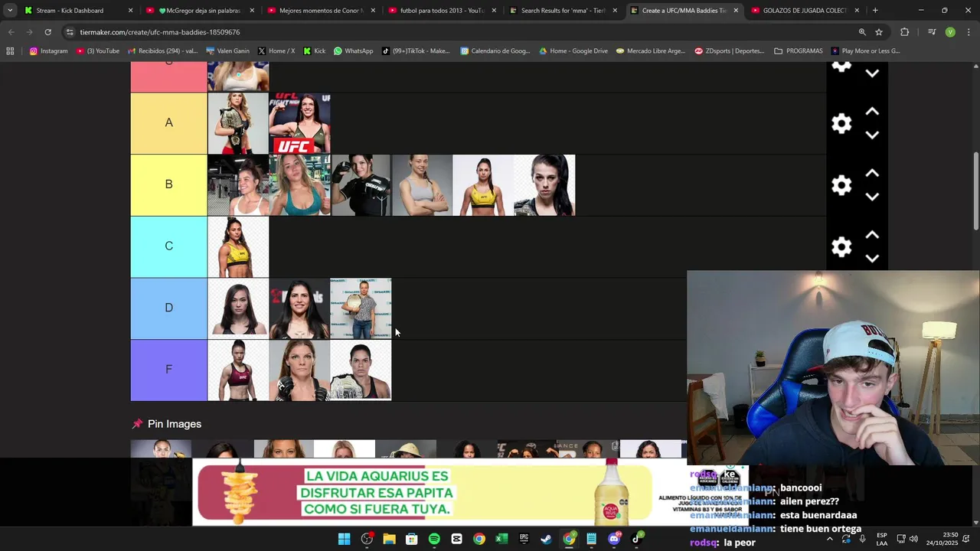The height and width of the screenshot is (551, 980).
Task: Open Steam from the taskbar
Action: point(546,539)
